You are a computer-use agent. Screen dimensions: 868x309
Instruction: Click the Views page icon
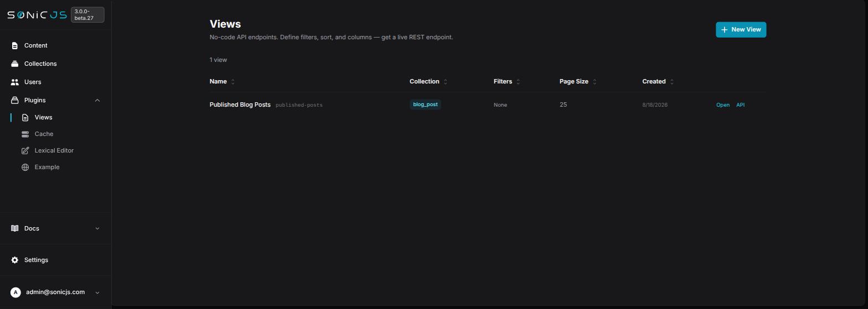[25, 117]
